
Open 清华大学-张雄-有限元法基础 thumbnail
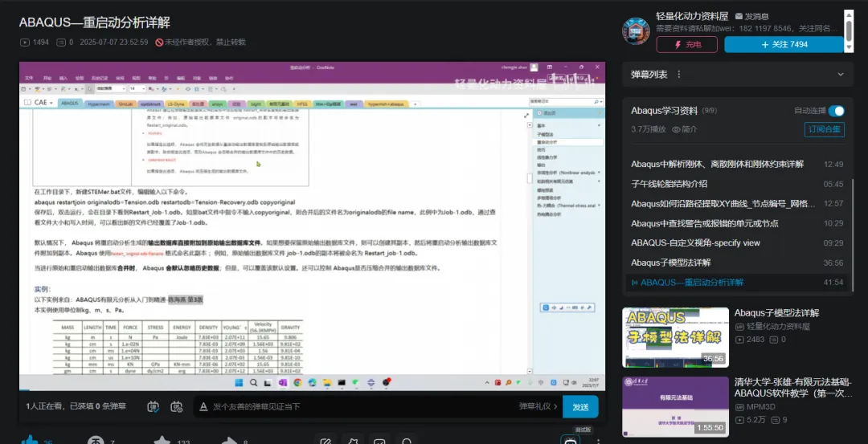(x=675, y=407)
